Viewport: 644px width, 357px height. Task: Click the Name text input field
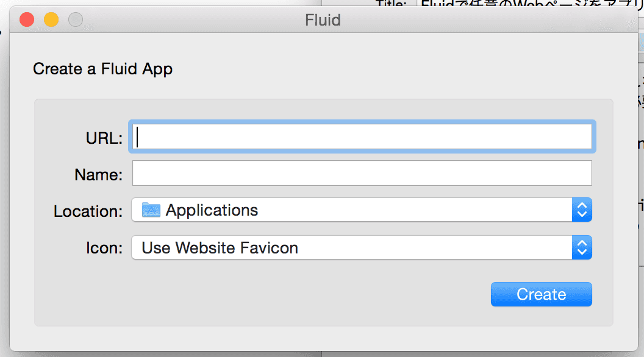(361, 174)
